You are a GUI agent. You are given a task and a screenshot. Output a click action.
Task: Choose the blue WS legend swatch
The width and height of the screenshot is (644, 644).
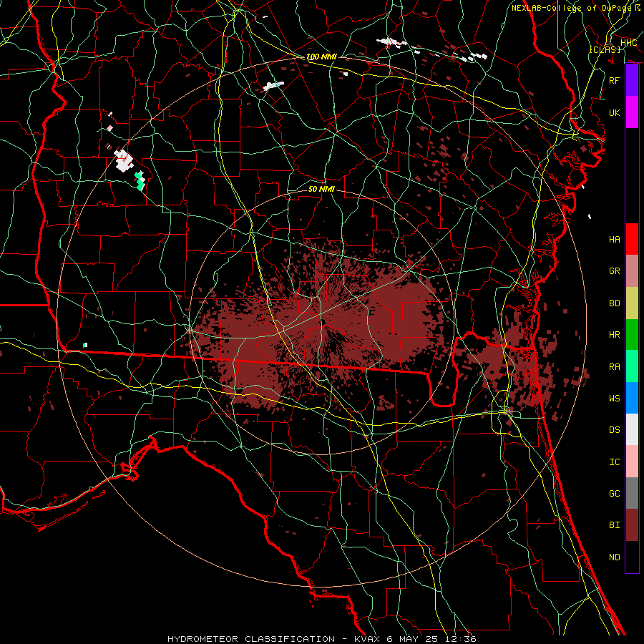pos(632,398)
